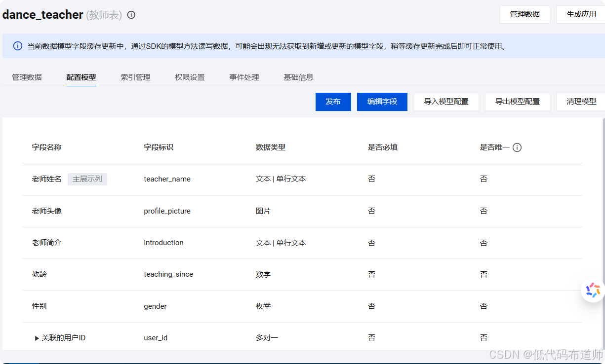Click the blue 发布 button

click(x=333, y=102)
